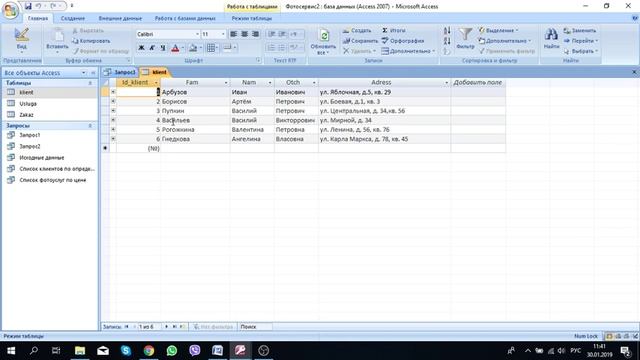Open Skype from taskbar
The width and height of the screenshot is (640, 360).
[x=126, y=351]
